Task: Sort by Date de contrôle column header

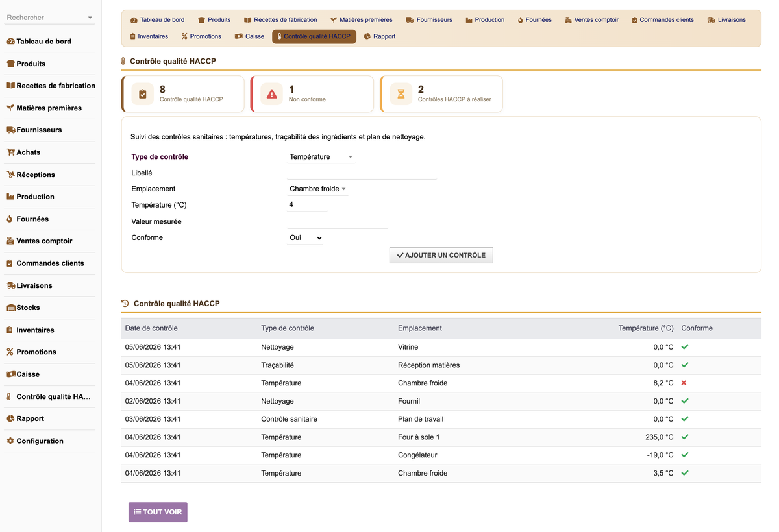Action: (x=151, y=328)
